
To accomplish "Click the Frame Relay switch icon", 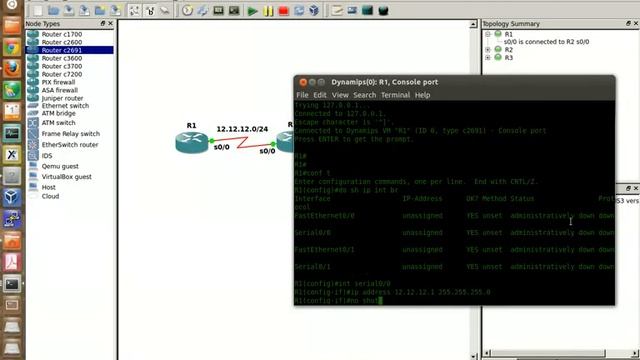I will click(33, 134).
